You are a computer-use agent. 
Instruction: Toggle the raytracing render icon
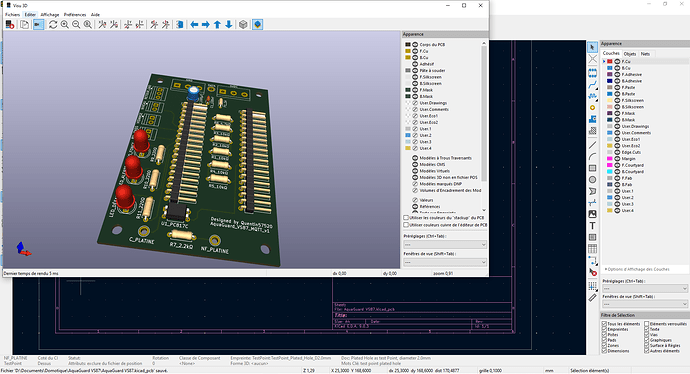click(x=39, y=25)
